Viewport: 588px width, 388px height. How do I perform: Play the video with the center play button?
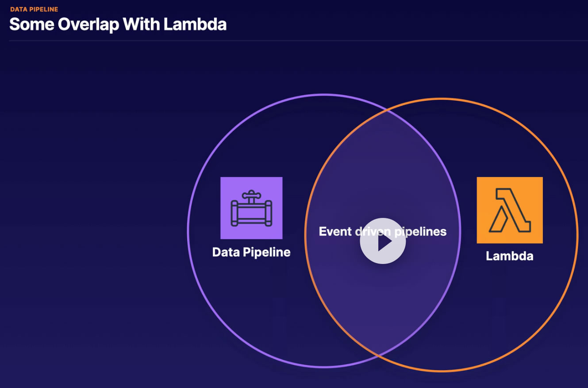[x=383, y=241]
